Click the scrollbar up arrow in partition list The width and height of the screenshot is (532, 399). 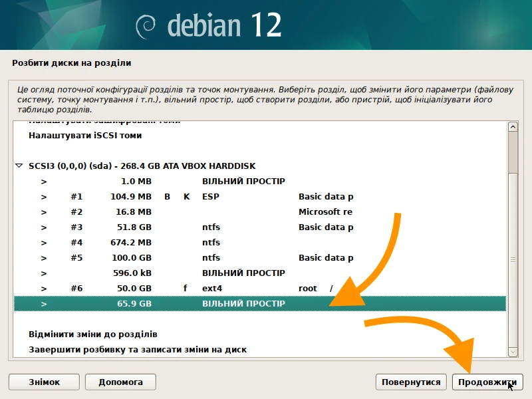pyautogui.click(x=513, y=127)
